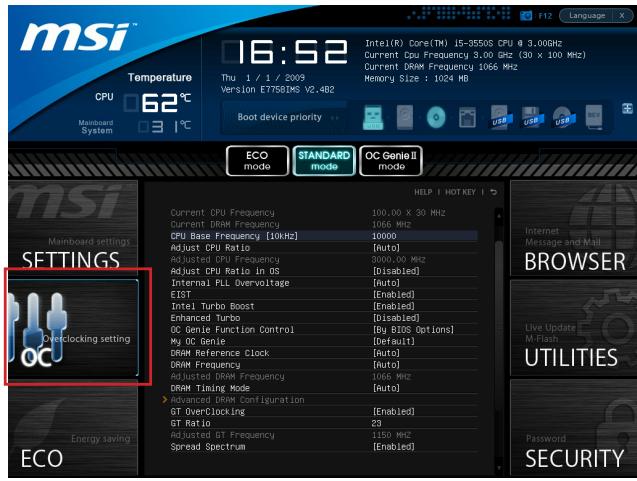Click the 'Version E7758IMS V2.4B2' text
The height and width of the screenshot is (481, 637).
277,90
